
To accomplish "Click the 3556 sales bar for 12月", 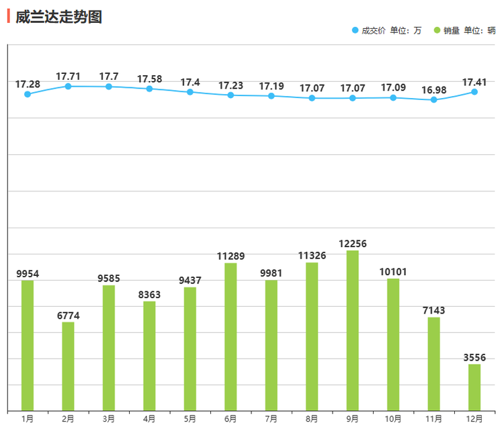I will pyautogui.click(x=474, y=387).
